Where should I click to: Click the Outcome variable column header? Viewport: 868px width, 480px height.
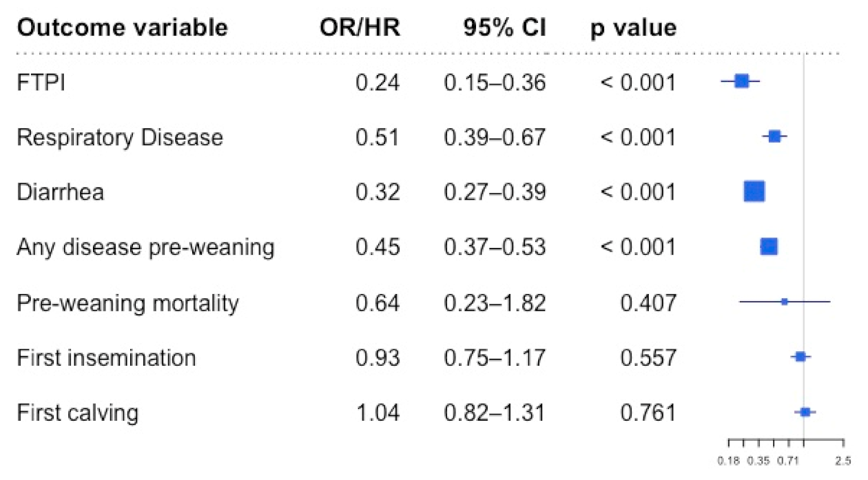click(x=121, y=28)
